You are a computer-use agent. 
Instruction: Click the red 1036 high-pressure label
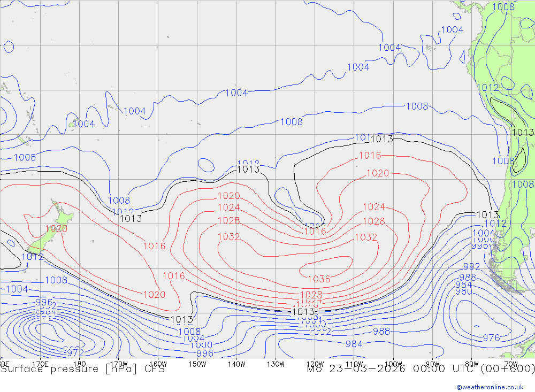tap(319, 279)
